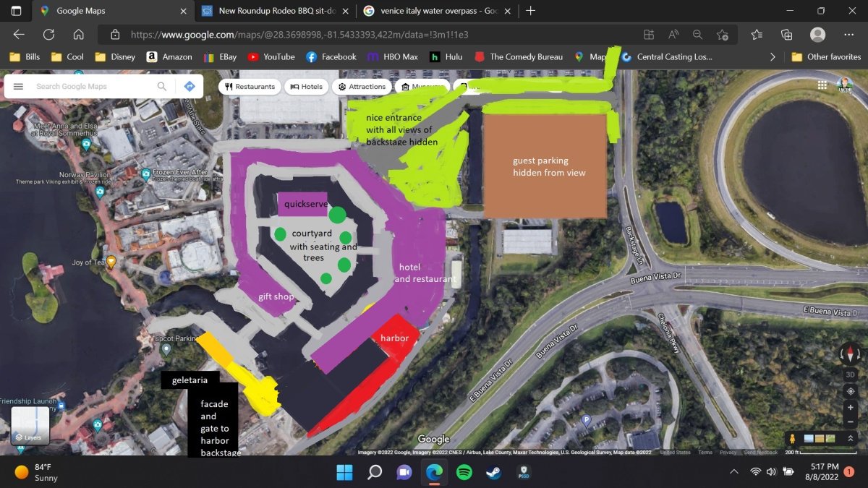Viewport: 868px width, 488px height.
Task: Toggle the 3D map view
Action: (x=850, y=375)
